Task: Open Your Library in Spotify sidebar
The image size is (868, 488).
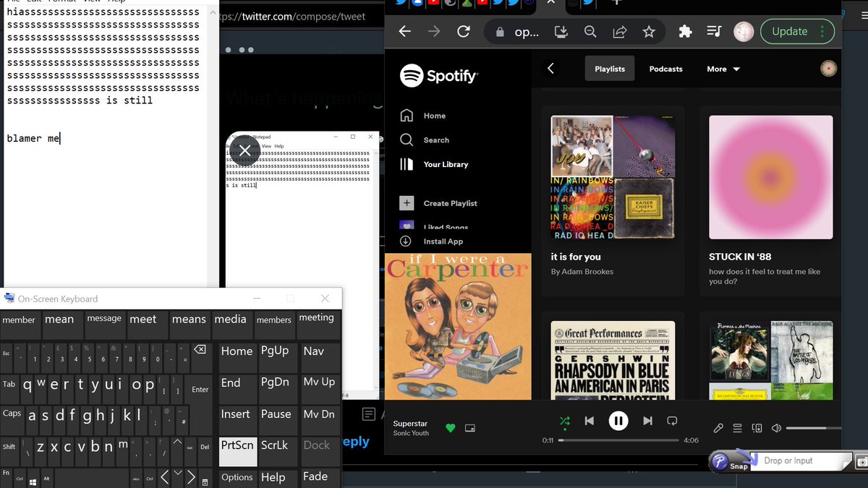Action: tap(434, 164)
